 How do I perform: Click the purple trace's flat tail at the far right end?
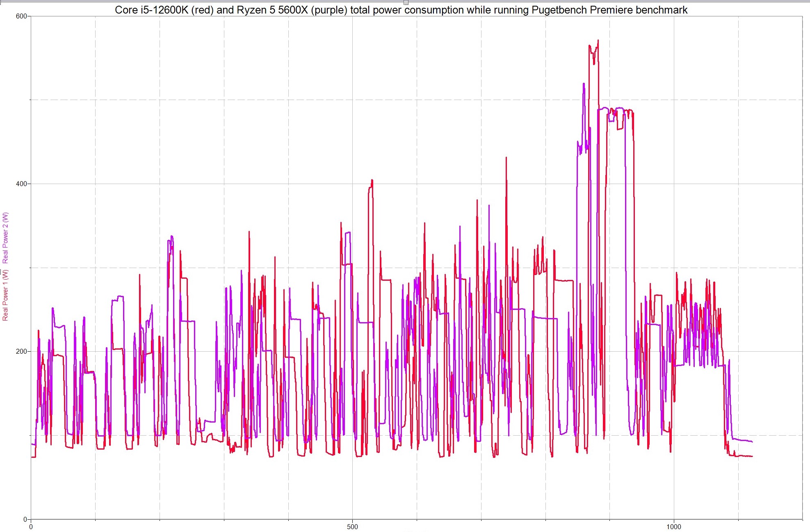point(743,440)
